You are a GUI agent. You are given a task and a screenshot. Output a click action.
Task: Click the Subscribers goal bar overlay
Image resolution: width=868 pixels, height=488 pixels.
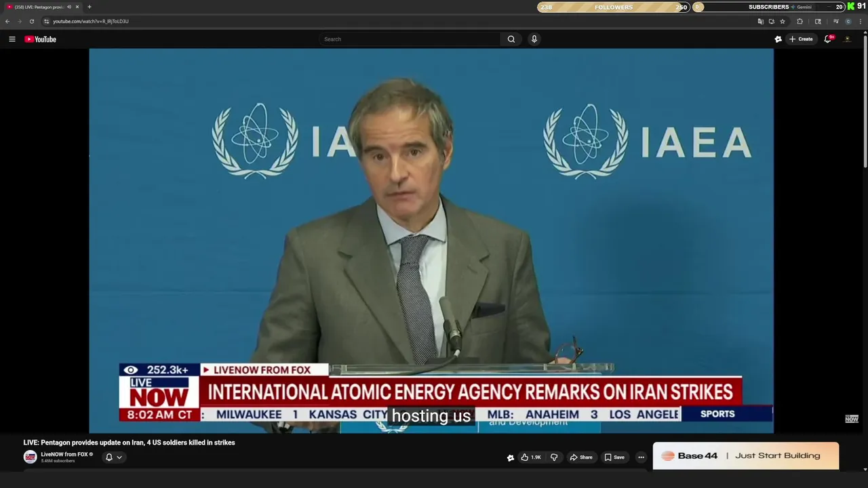(x=768, y=7)
